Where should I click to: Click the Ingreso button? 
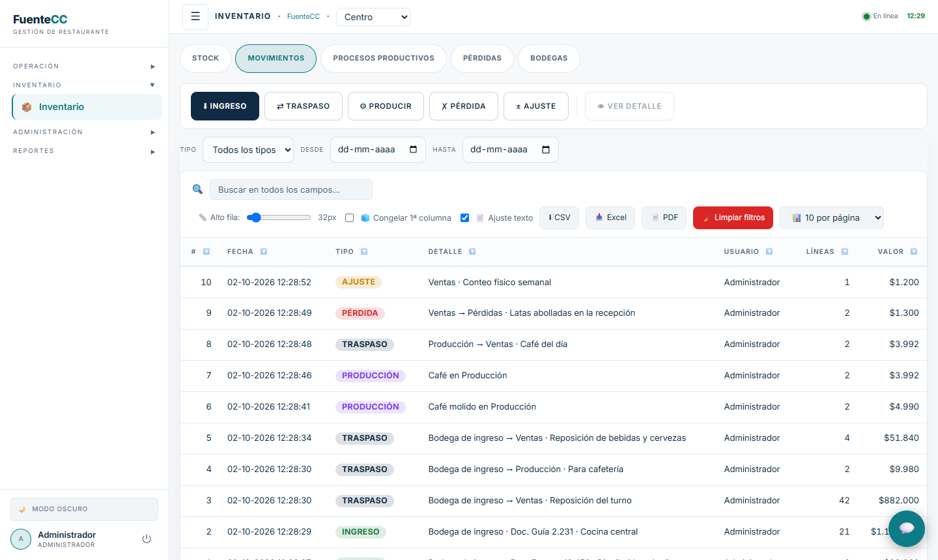coord(225,106)
